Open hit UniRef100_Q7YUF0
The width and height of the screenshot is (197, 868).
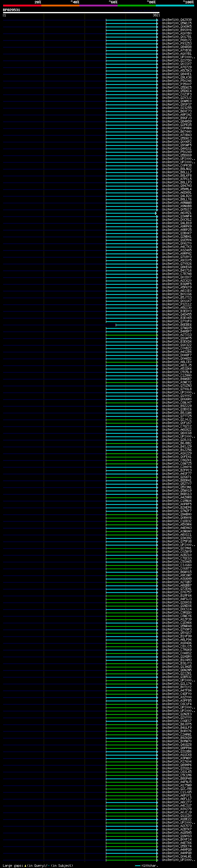click(177, 321)
